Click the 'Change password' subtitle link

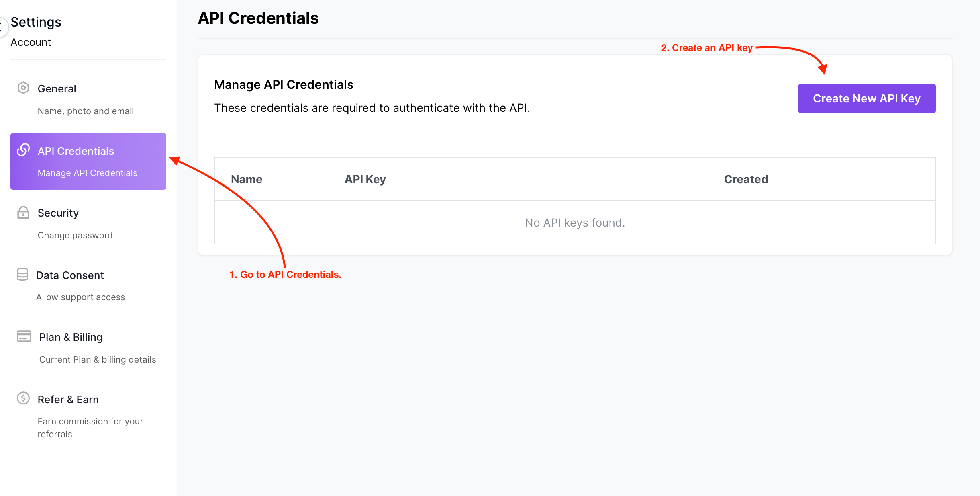pyautogui.click(x=75, y=235)
